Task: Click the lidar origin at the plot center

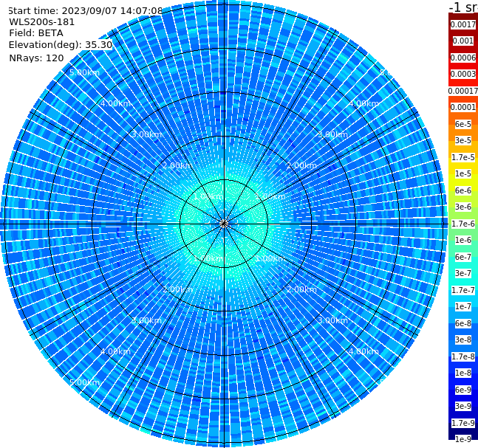Action: 224,224
